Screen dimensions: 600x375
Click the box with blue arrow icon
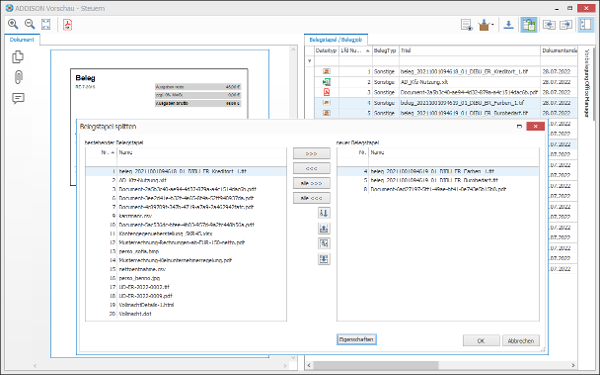[x=484, y=25]
